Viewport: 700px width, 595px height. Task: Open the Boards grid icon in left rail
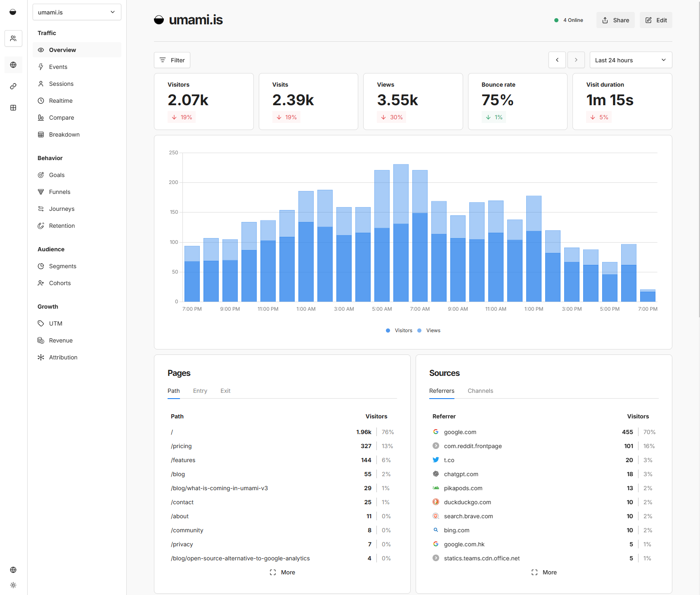[x=13, y=108]
